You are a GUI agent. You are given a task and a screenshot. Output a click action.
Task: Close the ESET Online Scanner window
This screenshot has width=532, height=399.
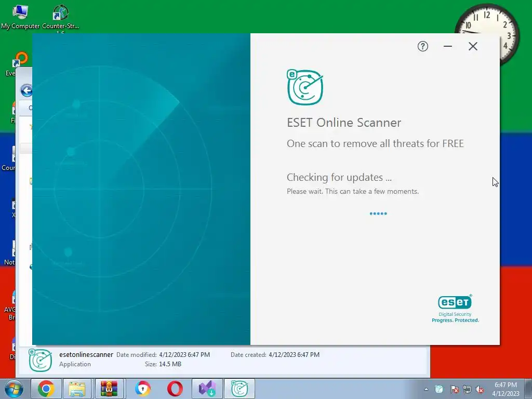pos(473,46)
